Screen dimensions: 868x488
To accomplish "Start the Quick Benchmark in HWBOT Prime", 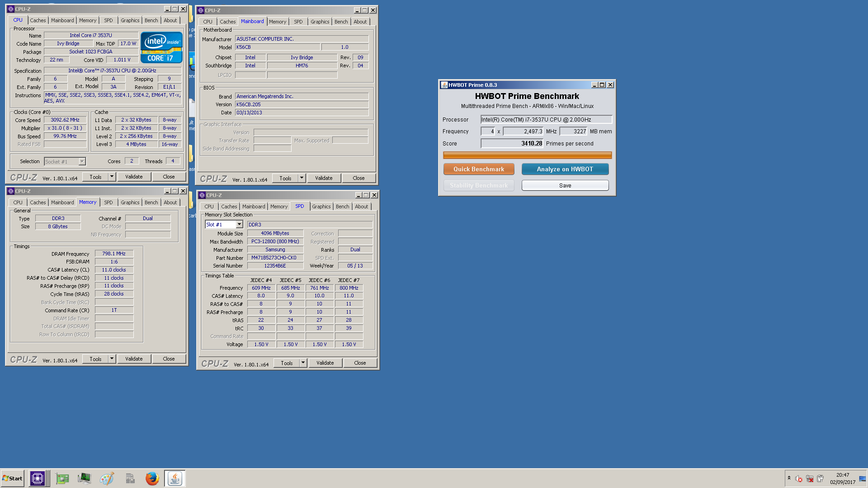I will click(x=479, y=169).
